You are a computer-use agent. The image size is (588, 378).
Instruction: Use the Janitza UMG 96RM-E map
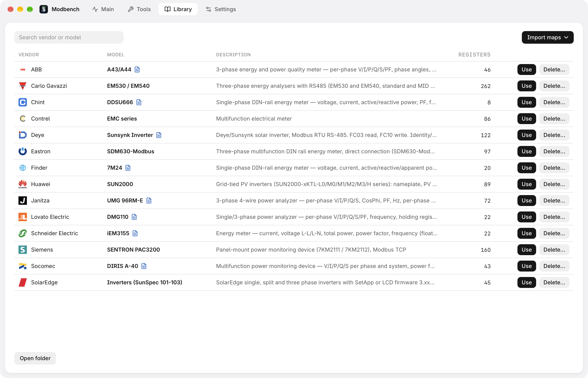click(527, 201)
